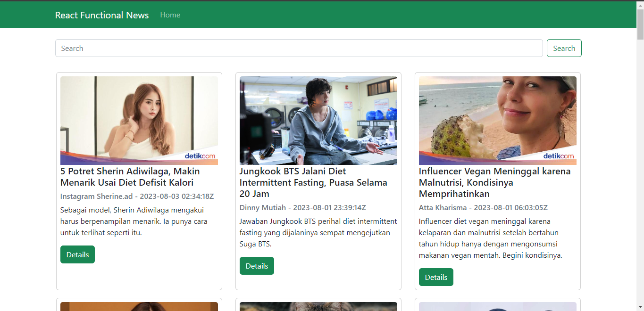Image resolution: width=644 pixels, height=311 pixels.
Task: Open Details for the Influencer Vegan article
Action: click(x=436, y=277)
